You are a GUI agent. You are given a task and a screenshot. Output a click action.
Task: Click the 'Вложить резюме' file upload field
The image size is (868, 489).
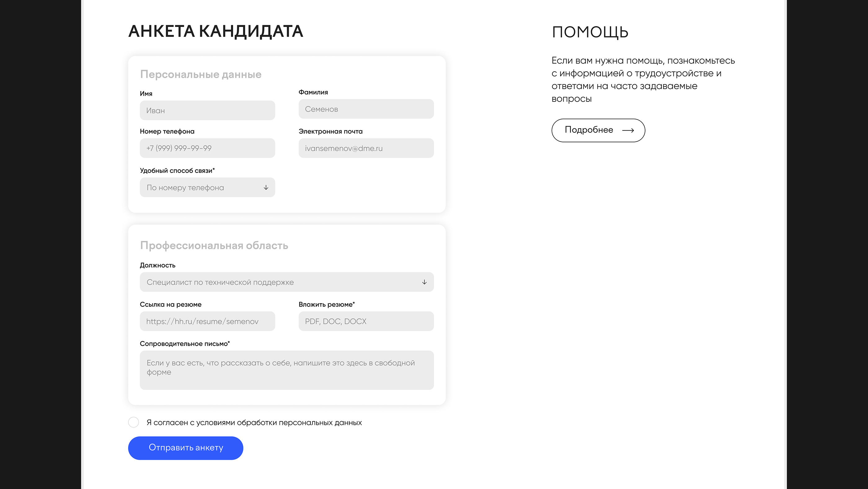366,321
